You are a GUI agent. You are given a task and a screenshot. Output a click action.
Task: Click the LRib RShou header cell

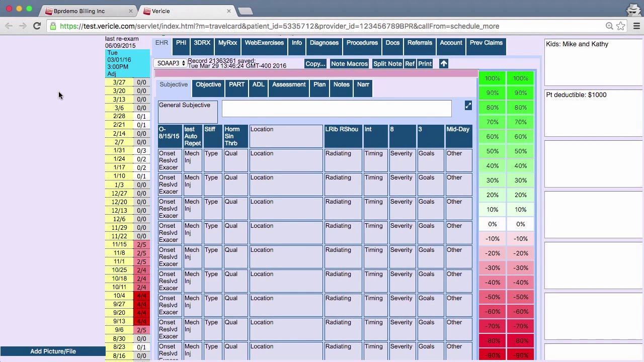(x=343, y=136)
